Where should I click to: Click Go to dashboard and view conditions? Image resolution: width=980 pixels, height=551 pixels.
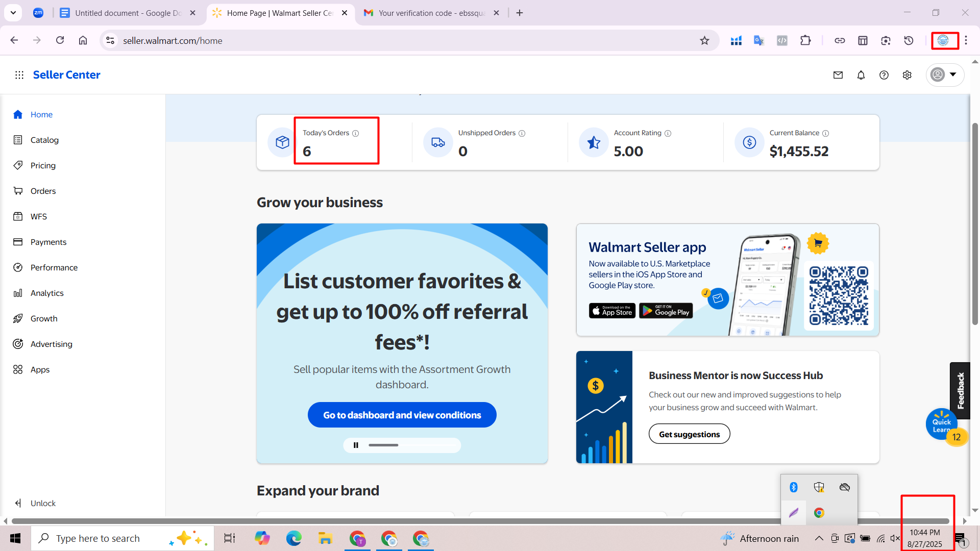point(402,415)
